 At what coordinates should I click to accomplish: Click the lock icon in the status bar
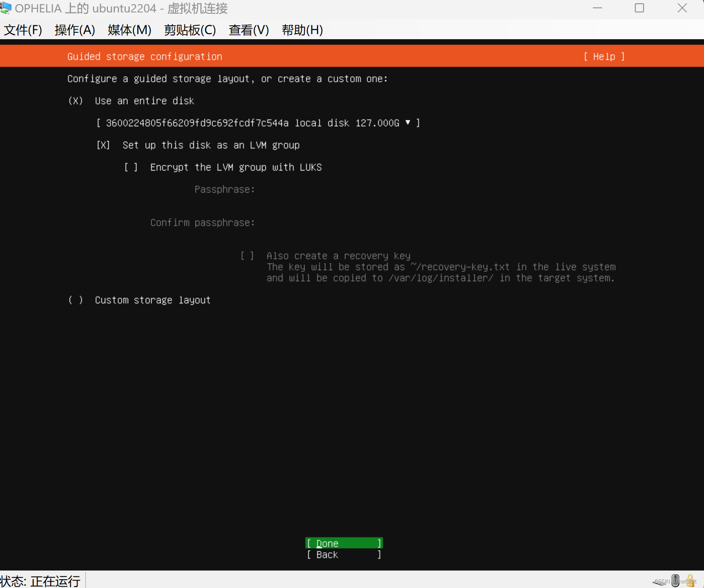(691, 580)
